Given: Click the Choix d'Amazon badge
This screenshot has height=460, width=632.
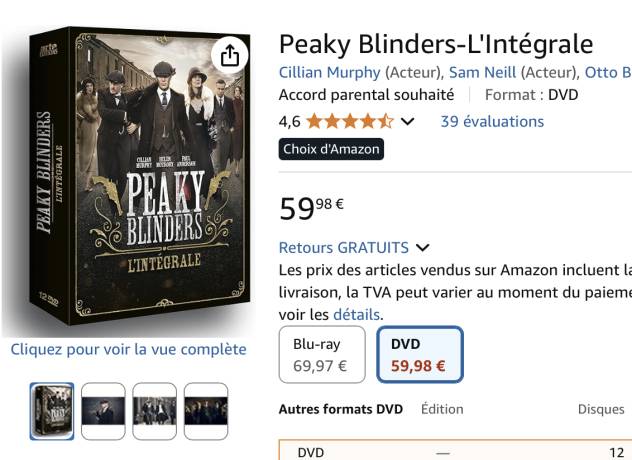Looking at the screenshot, I should 331,149.
